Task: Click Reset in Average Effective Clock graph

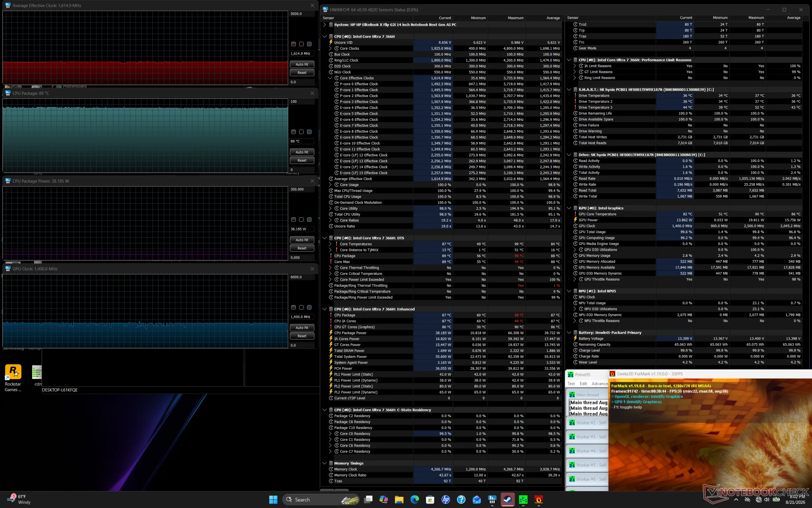Action: tap(302, 73)
